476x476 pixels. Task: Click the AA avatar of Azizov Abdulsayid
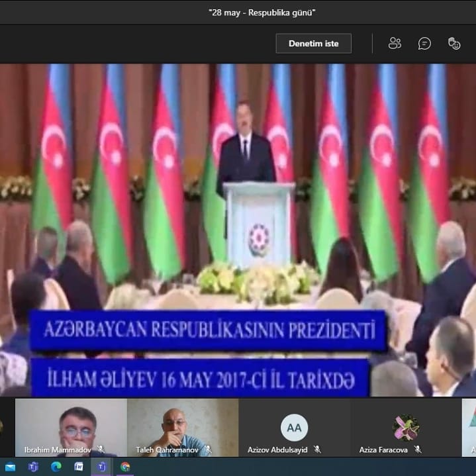[294, 428]
